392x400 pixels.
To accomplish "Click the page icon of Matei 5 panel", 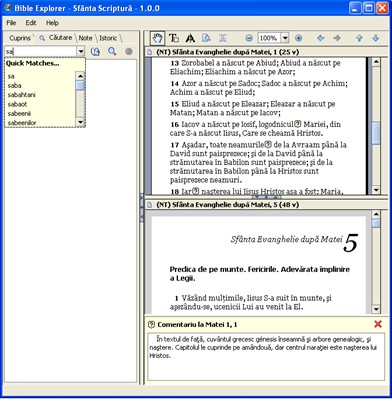I will point(150,205).
